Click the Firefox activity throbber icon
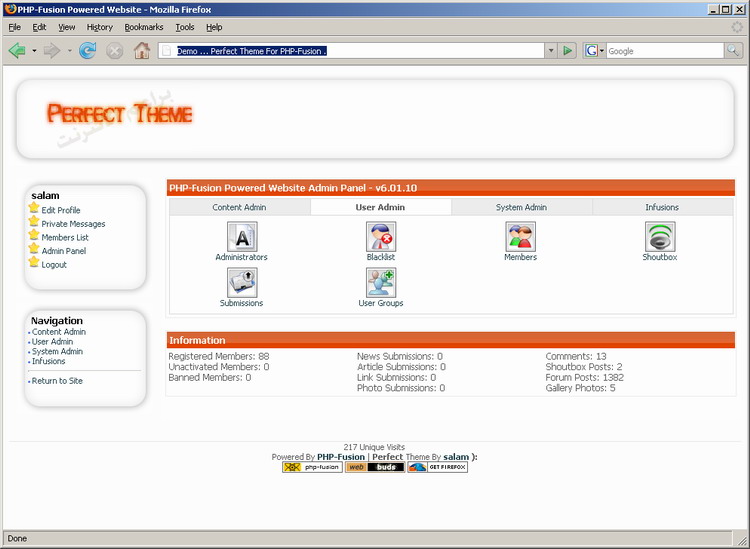 coord(737,27)
